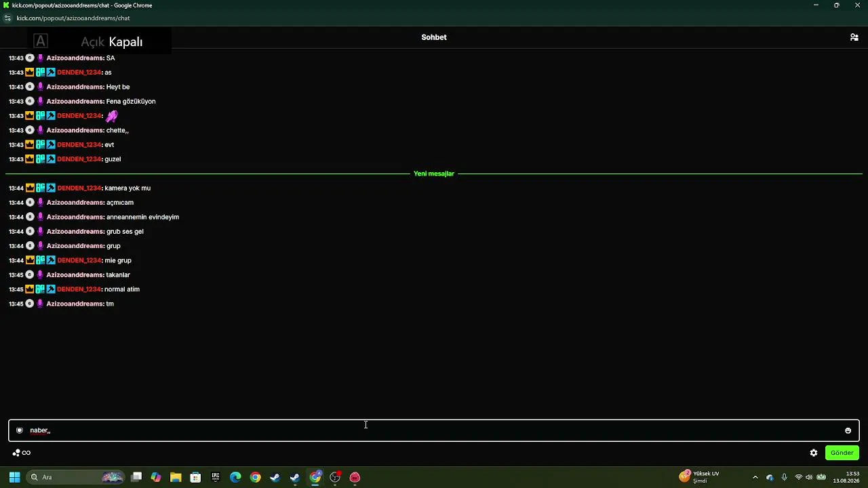Open DENDEN_1234 profile on "normal atim" message
The height and width of the screenshot is (488, 868).
pos(79,289)
